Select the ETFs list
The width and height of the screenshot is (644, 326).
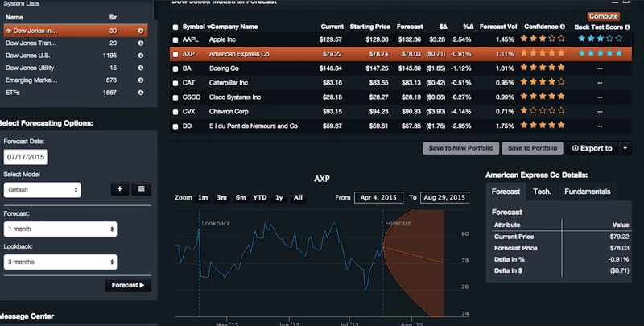click(x=75, y=93)
